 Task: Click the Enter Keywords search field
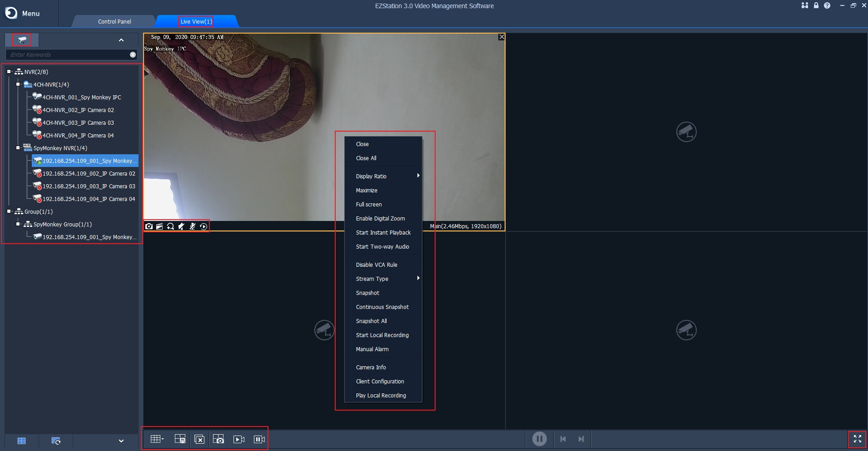coord(68,54)
